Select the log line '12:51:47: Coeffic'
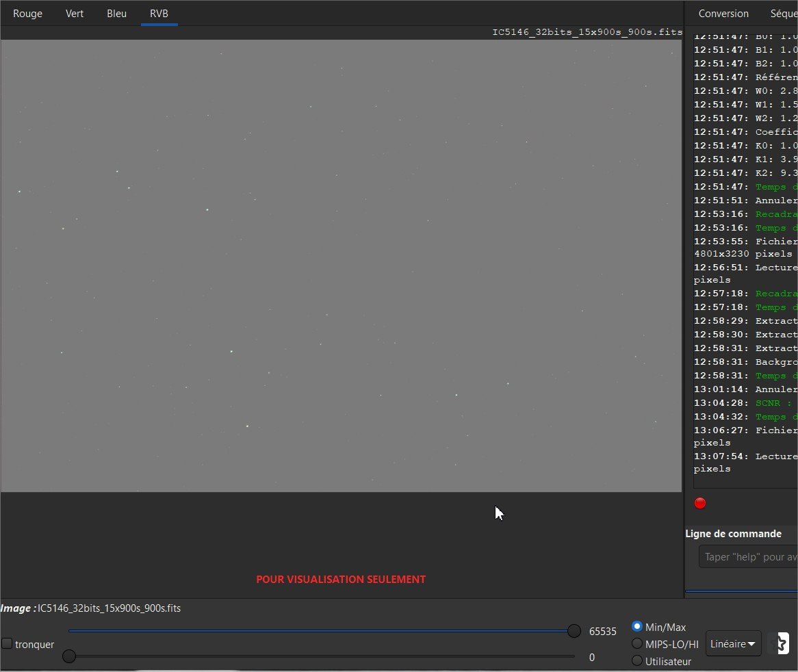 [745, 132]
